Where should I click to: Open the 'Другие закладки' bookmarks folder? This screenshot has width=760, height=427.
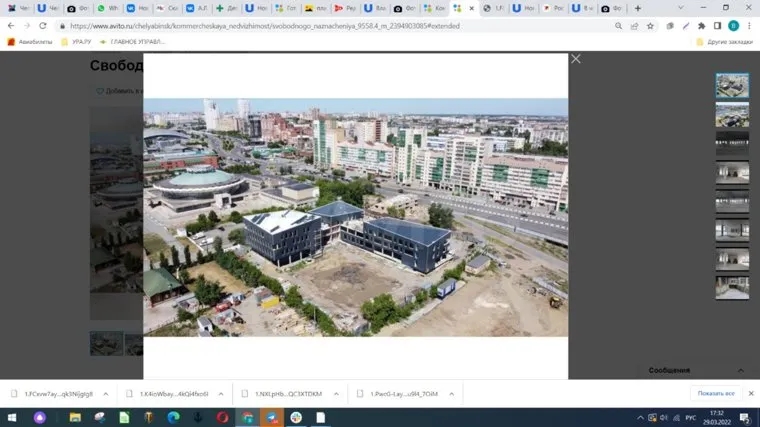click(724, 42)
